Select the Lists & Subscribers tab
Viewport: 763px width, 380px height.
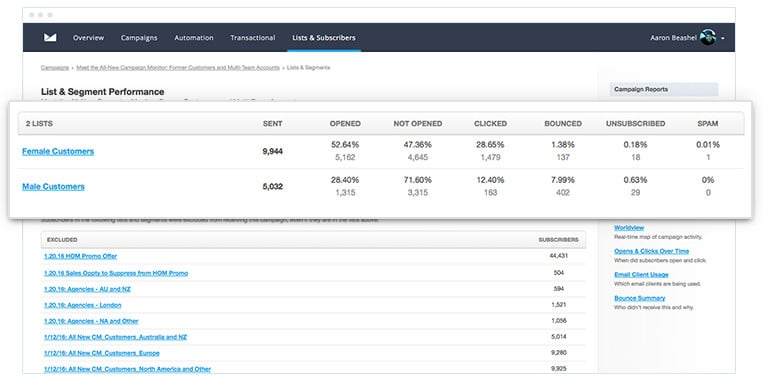point(324,37)
